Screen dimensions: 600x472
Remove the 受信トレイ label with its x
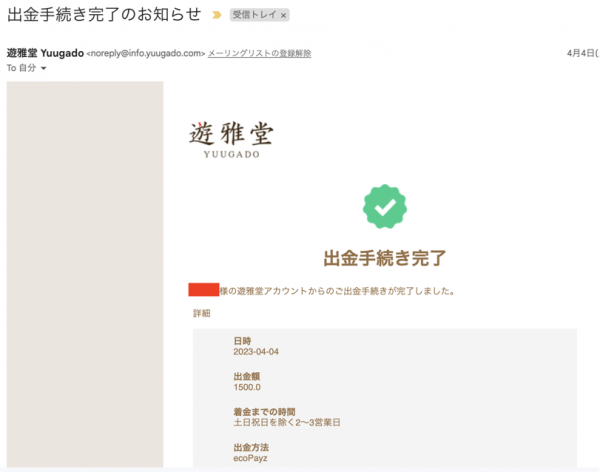[x=283, y=15]
